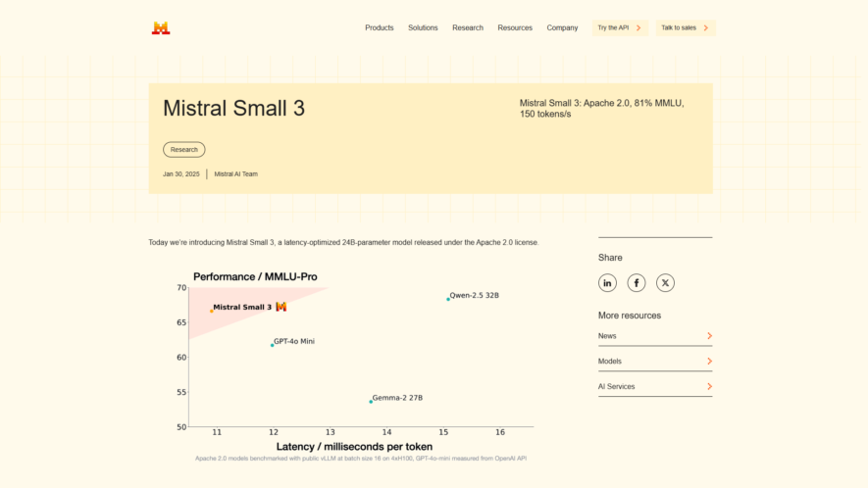Click the Apache 2.0 benchmark footnote
Screen dimensions: 868x488
[x=361, y=459]
